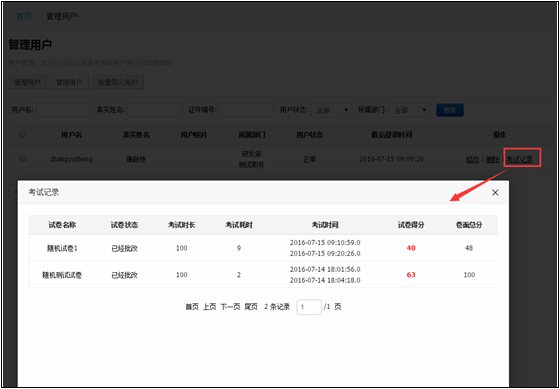Jump to 尾页 in exam records

coord(251,307)
